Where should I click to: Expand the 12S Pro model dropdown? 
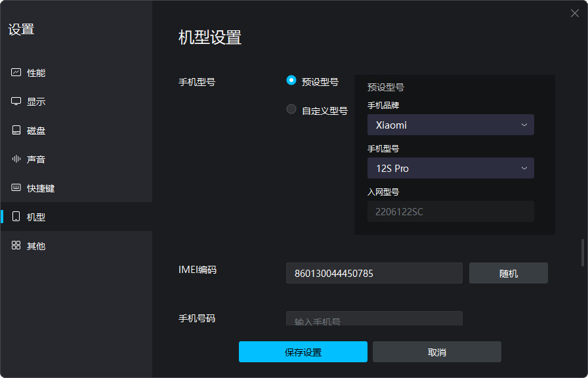tap(450, 168)
